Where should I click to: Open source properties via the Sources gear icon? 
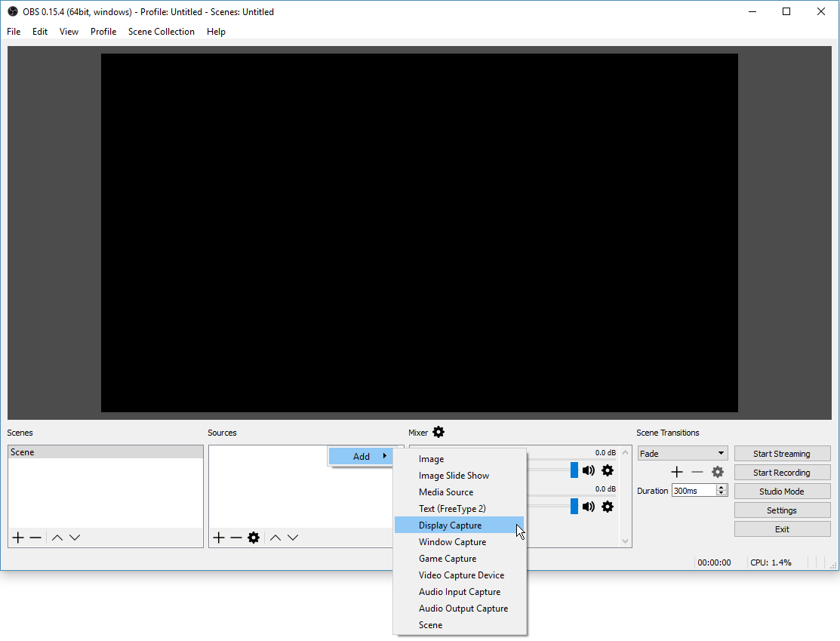click(x=254, y=538)
